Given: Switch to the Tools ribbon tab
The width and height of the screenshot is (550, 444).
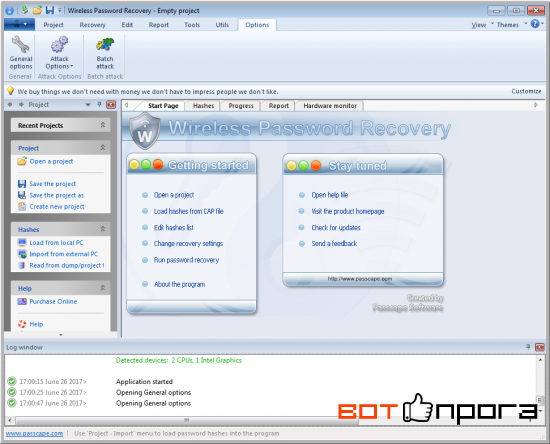Looking at the screenshot, I should tap(192, 25).
